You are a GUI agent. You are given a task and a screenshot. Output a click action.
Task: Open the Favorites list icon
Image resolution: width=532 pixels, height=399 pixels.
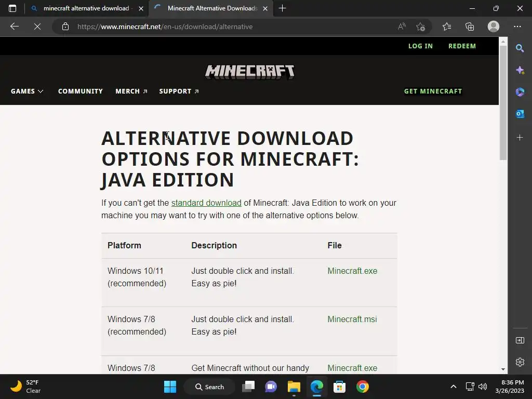click(x=447, y=26)
